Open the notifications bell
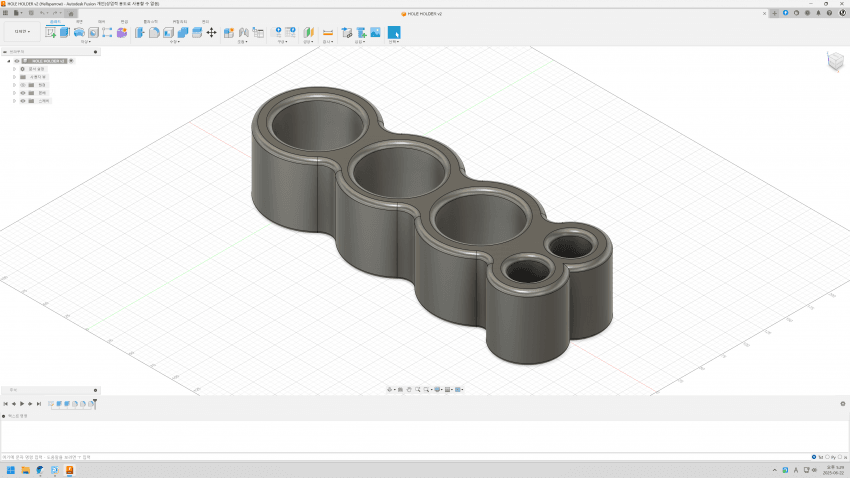The width and height of the screenshot is (850, 478). tap(819, 13)
